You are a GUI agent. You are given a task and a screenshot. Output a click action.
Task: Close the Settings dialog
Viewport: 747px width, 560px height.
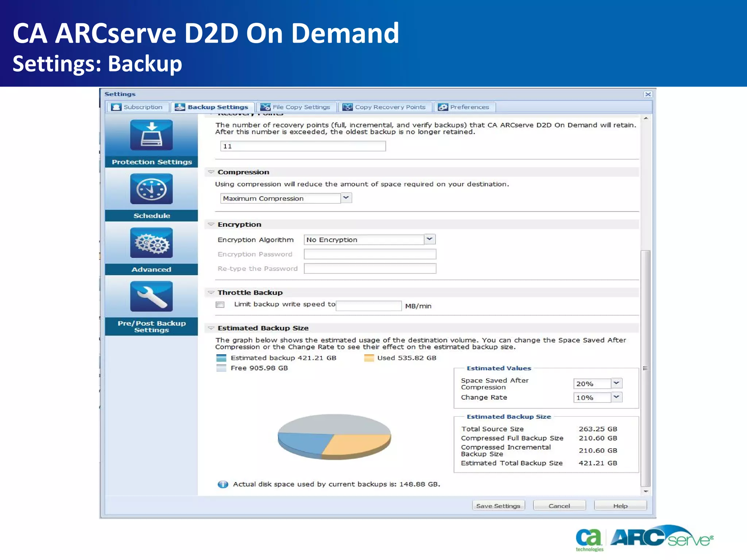648,94
